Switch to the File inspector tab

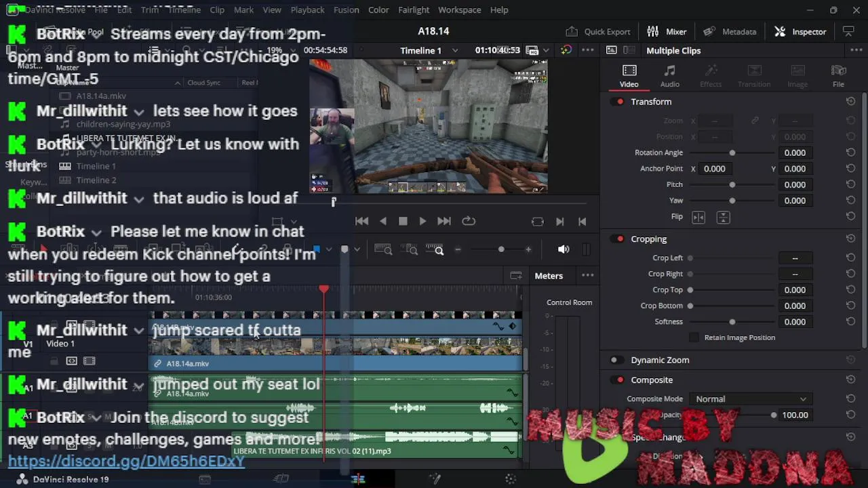click(x=838, y=76)
